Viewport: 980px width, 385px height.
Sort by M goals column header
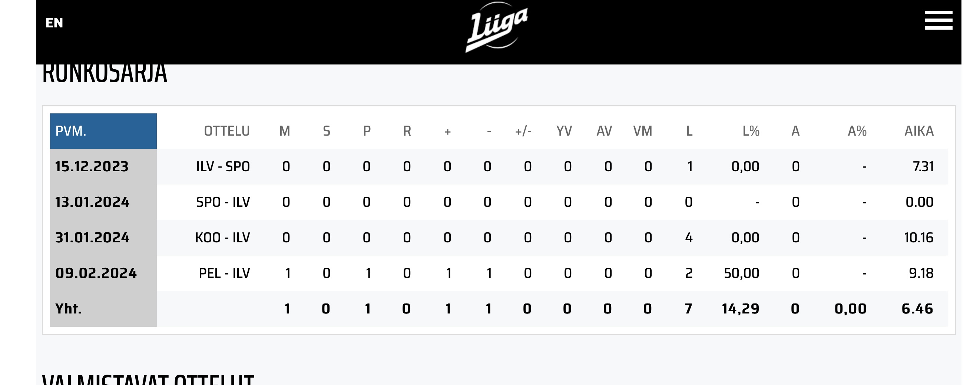(285, 131)
